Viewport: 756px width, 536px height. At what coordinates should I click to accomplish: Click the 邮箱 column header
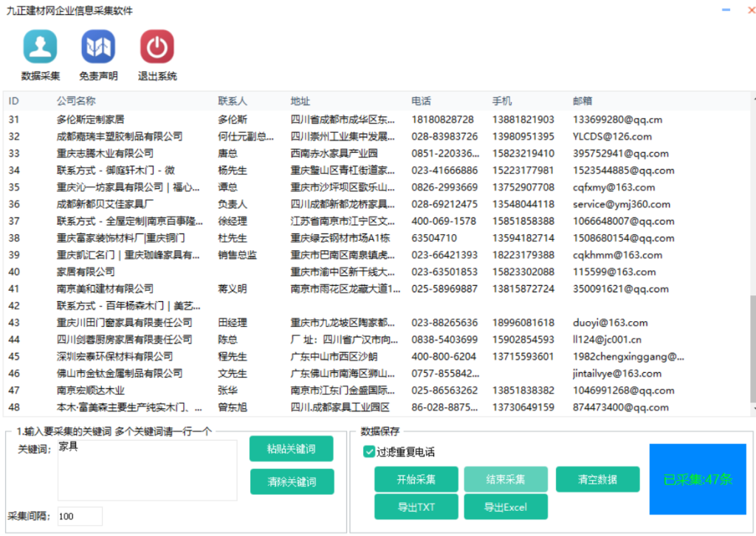click(583, 101)
